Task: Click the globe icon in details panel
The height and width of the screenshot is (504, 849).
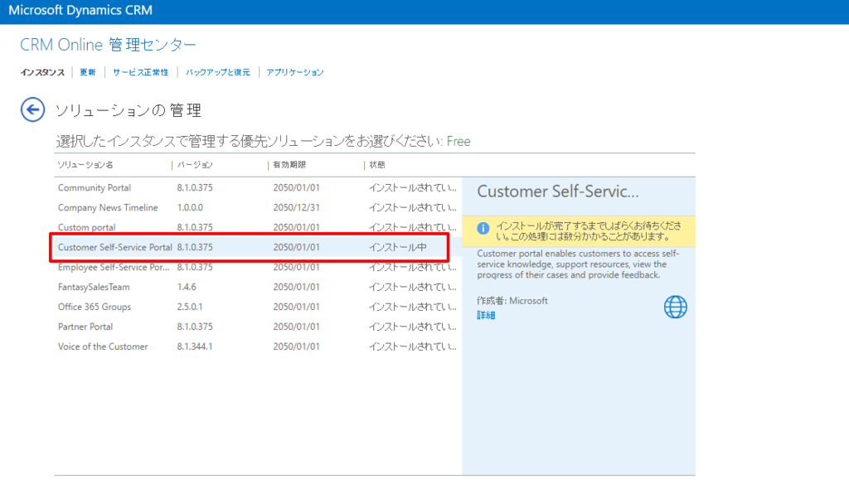Action: click(675, 307)
